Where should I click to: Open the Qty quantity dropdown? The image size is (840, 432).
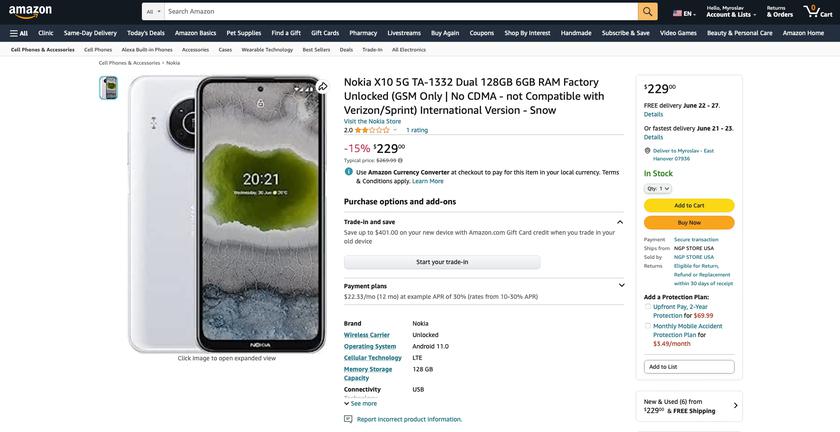(x=659, y=188)
